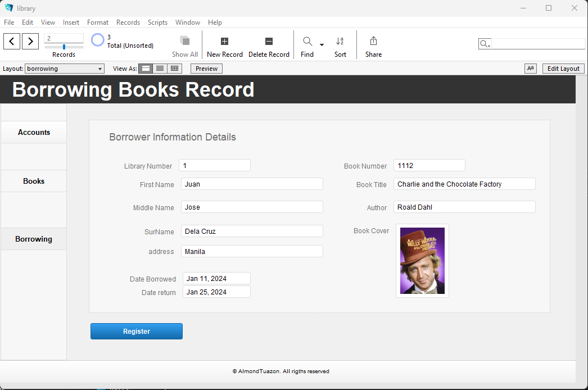Click the Book Title field
This screenshot has height=390, width=588.
(x=464, y=184)
